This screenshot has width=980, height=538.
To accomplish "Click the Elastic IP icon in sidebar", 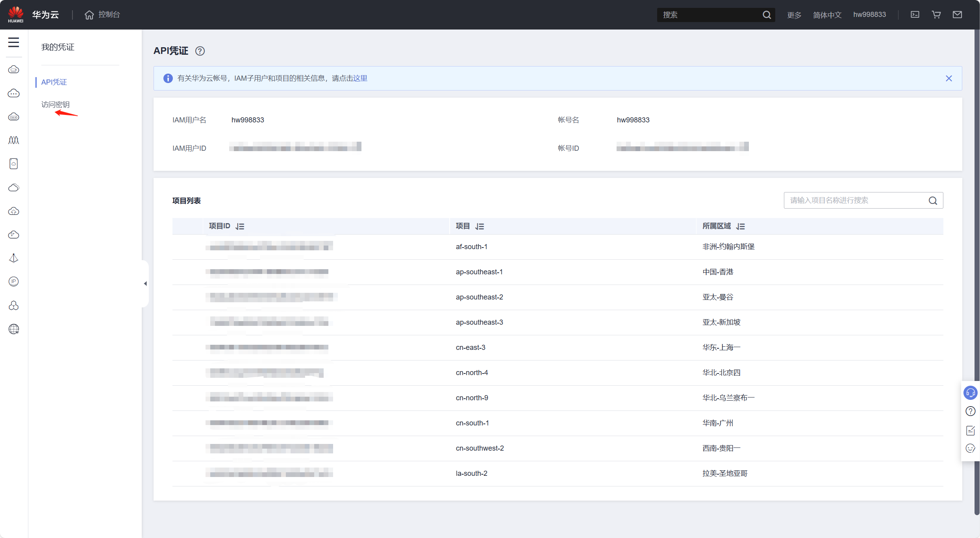I will [x=13, y=281].
